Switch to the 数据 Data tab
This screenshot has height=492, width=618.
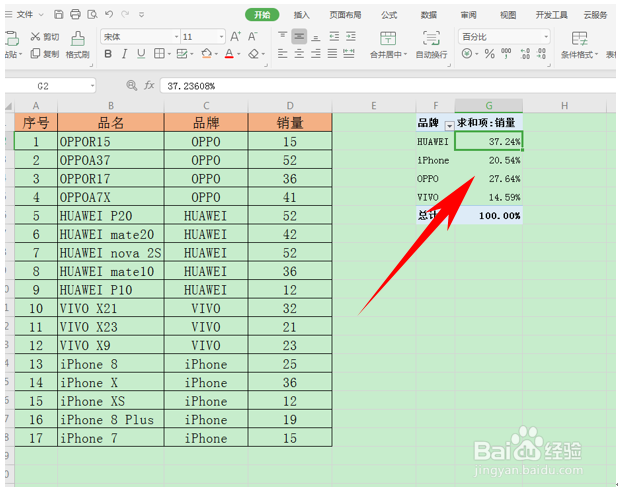428,15
